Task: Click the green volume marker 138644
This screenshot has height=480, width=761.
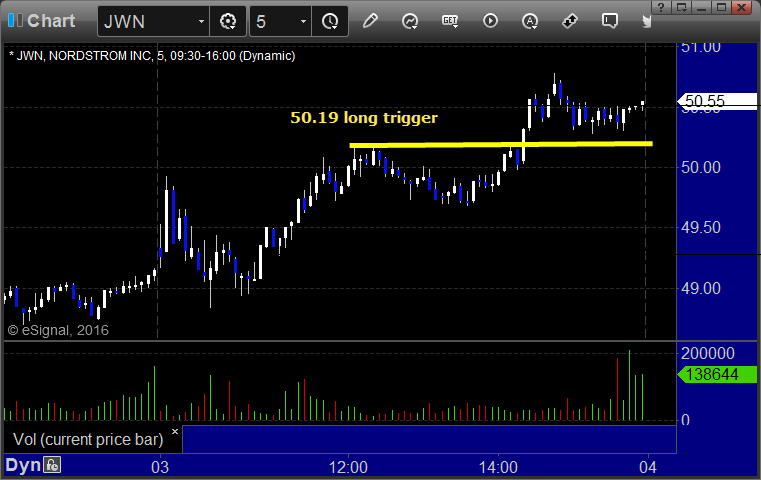Action: point(717,374)
